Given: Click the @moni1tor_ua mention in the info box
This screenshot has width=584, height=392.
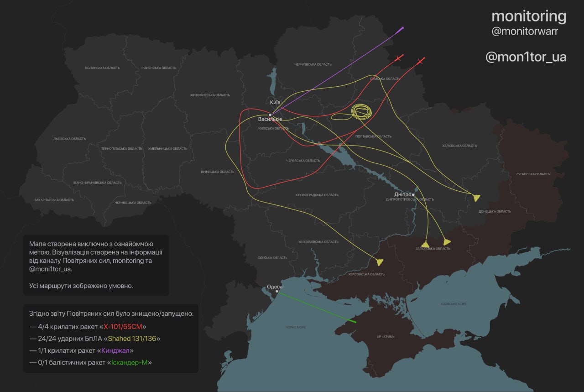Looking at the screenshot, I should [x=51, y=269].
